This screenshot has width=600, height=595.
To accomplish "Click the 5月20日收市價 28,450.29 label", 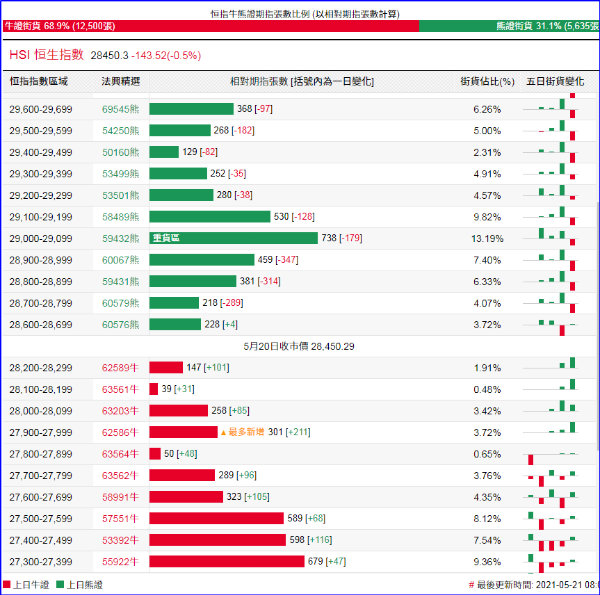I will point(299,346).
